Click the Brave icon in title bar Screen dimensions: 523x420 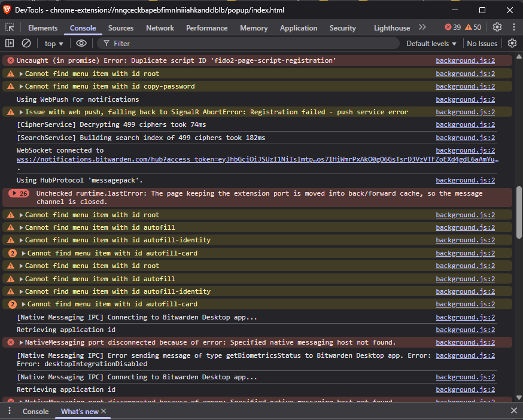point(7,10)
